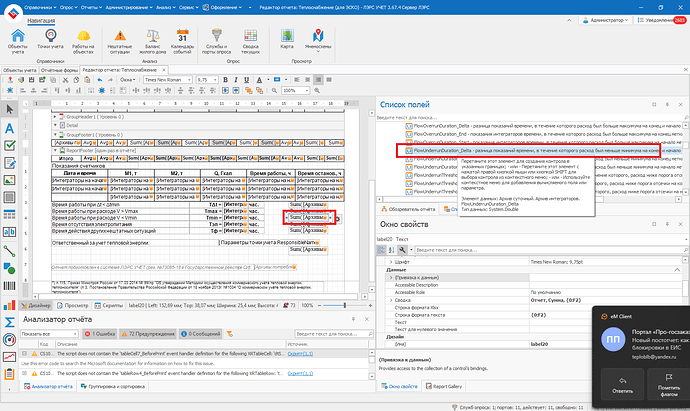The image size is (690, 411).
Task: Select the Sigma summary tool
Action: point(9,322)
